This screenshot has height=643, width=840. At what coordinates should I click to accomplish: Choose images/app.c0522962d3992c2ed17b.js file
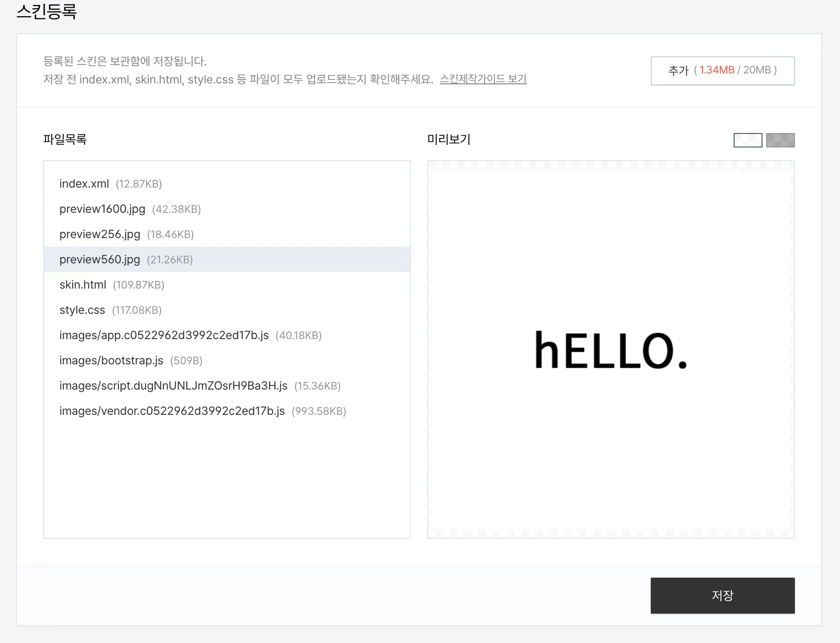pos(164,335)
